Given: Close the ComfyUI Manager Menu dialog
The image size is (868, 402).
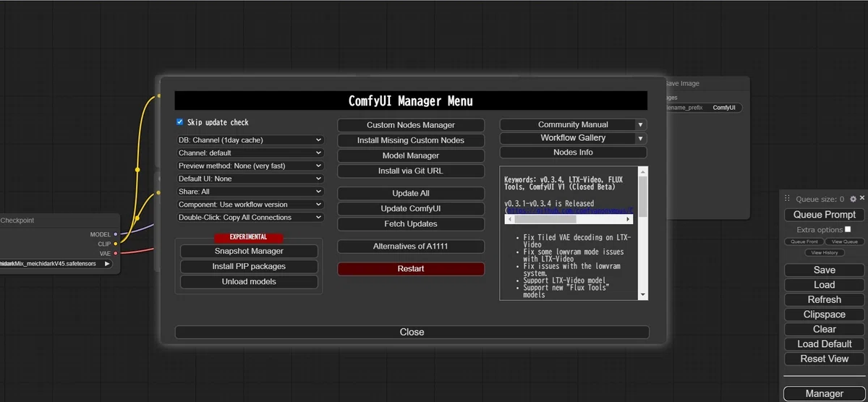Looking at the screenshot, I should click(x=412, y=332).
